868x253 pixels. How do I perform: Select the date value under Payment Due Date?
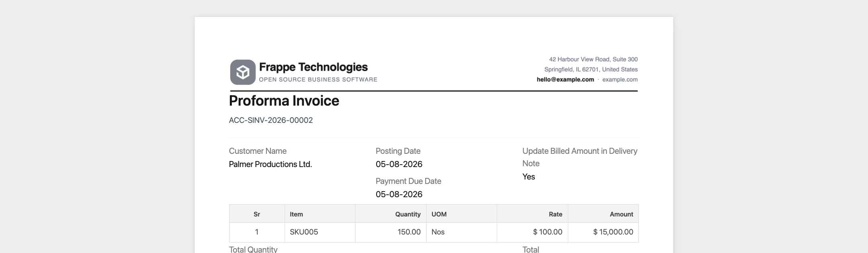(x=399, y=194)
